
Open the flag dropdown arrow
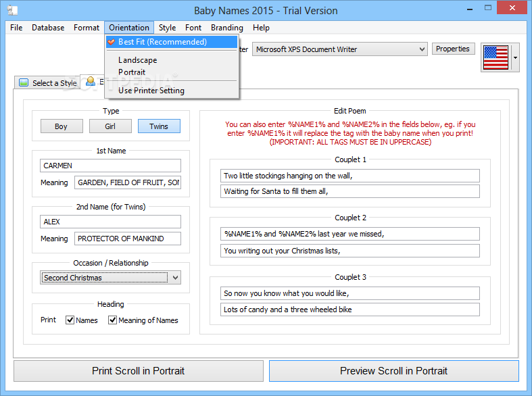tap(515, 57)
